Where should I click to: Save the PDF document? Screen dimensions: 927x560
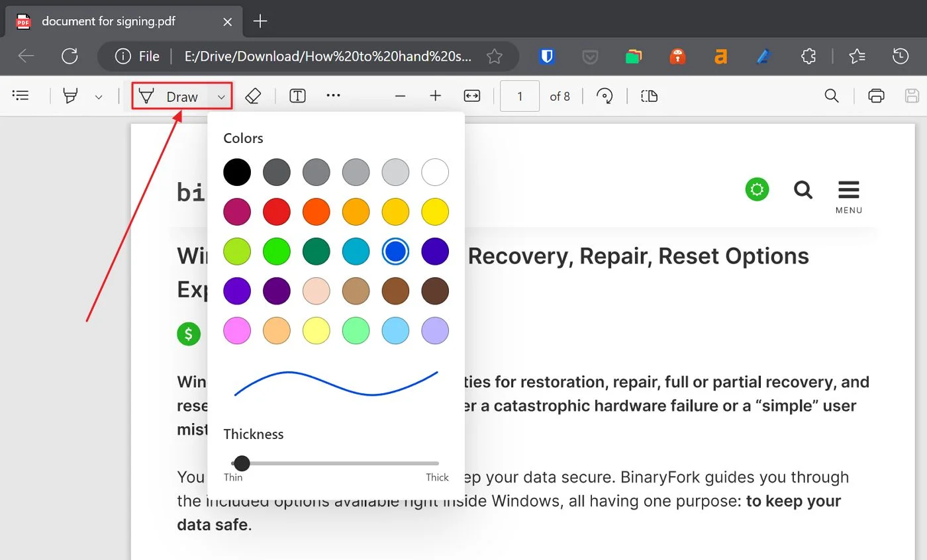(912, 96)
